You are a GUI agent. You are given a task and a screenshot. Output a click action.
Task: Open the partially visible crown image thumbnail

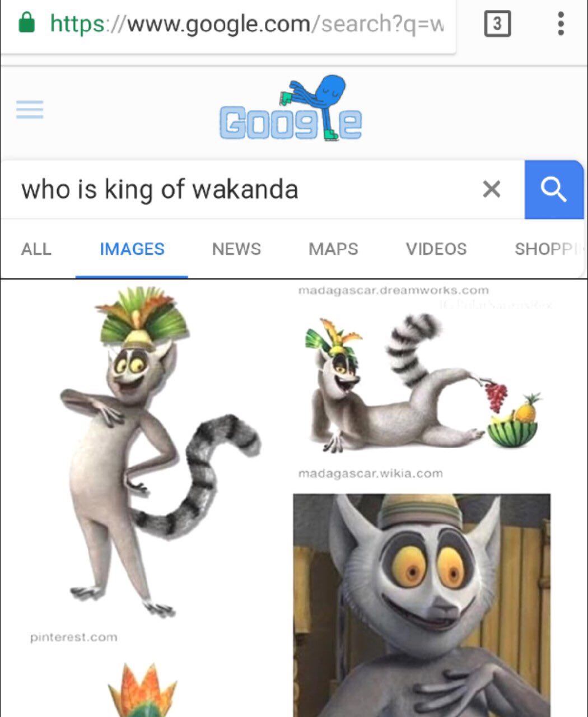point(143,690)
